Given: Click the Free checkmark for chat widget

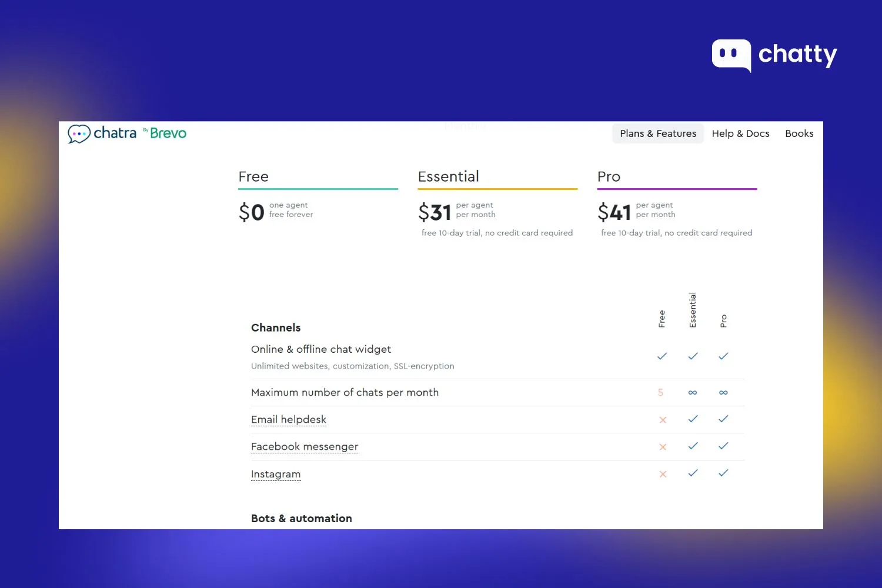Looking at the screenshot, I should (662, 356).
